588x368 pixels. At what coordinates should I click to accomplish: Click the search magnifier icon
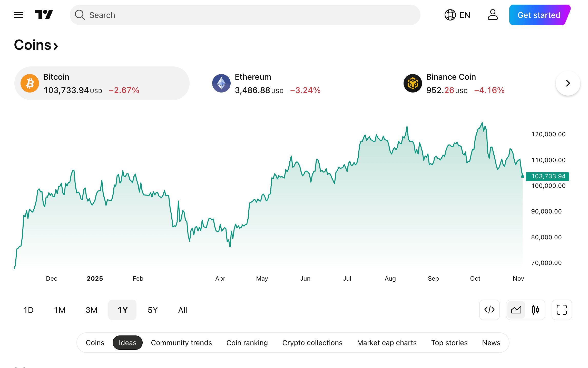pyautogui.click(x=80, y=15)
